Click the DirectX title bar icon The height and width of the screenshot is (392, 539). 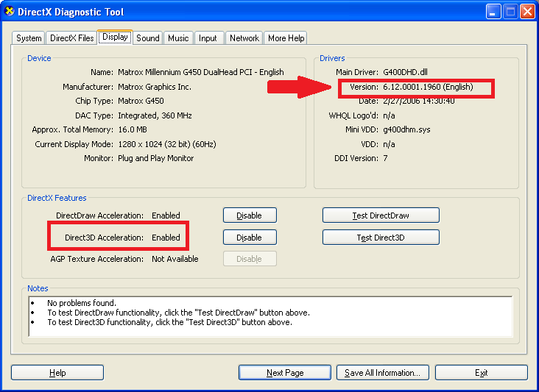[x=10, y=11]
